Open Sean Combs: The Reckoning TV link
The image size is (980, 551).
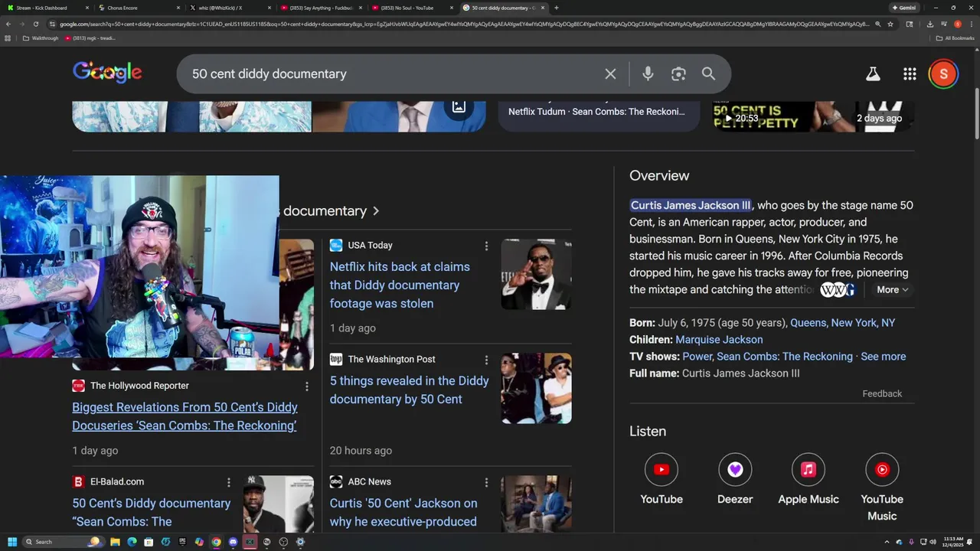[x=784, y=357]
